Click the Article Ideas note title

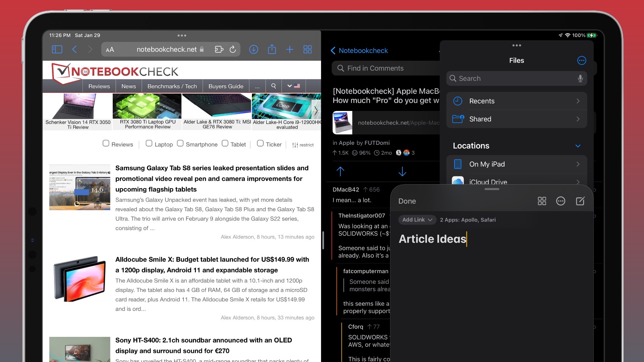pyautogui.click(x=432, y=239)
